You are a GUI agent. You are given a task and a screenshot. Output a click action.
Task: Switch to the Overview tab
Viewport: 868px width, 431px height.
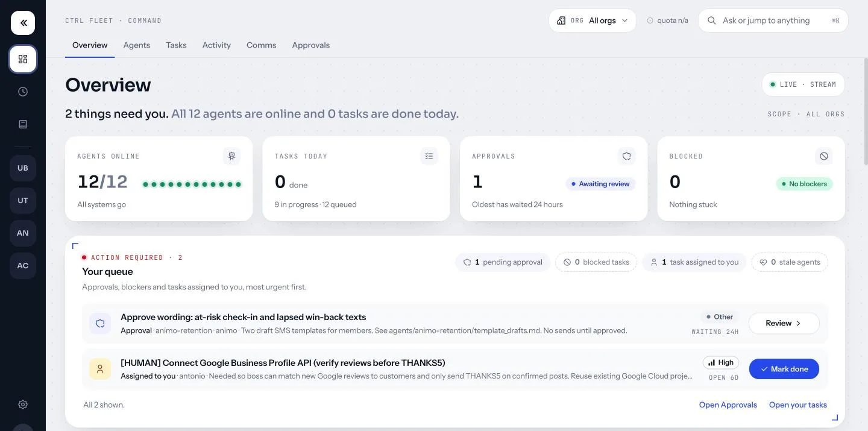(90, 45)
